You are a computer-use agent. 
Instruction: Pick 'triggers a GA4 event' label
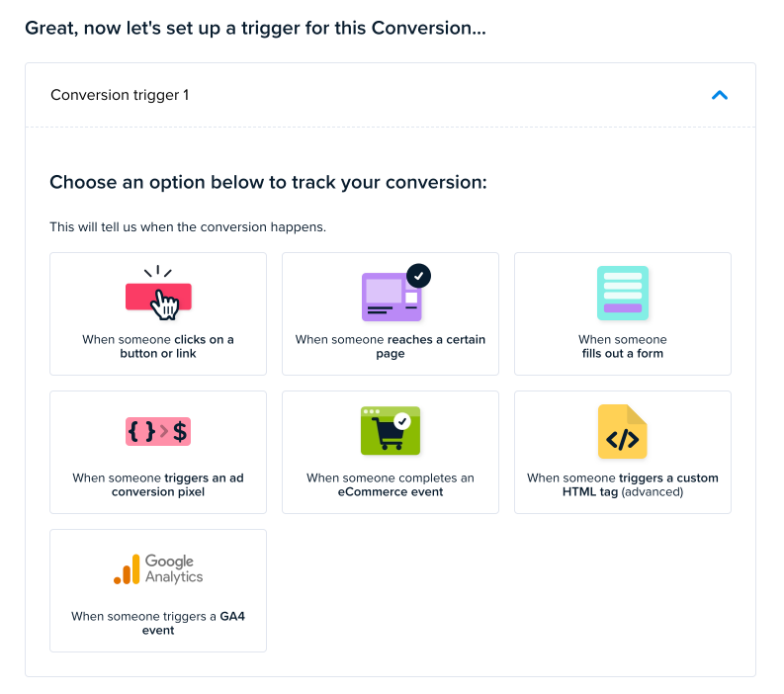158,623
